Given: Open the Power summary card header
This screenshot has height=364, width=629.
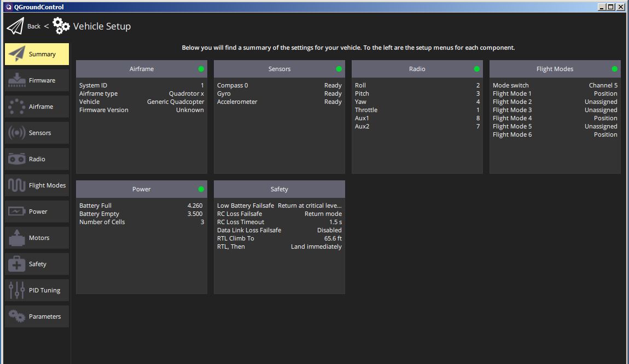Looking at the screenshot, I should 142,189.
